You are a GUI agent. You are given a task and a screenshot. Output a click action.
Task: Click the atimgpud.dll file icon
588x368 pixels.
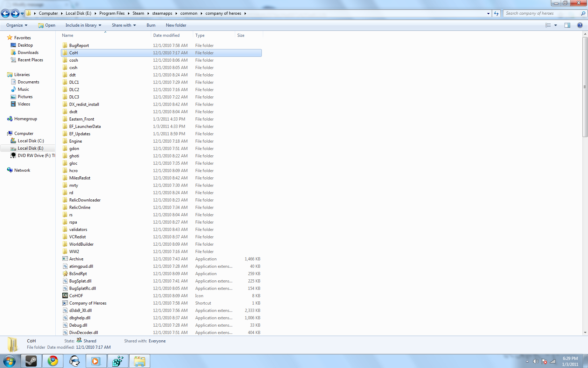tap(65, 266)
